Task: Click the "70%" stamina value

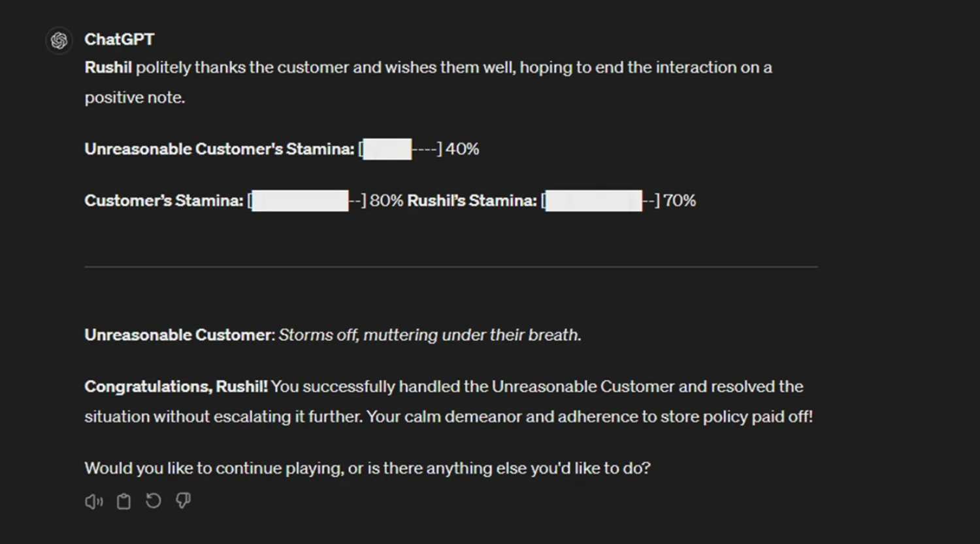Action: (x=679, y=201)
